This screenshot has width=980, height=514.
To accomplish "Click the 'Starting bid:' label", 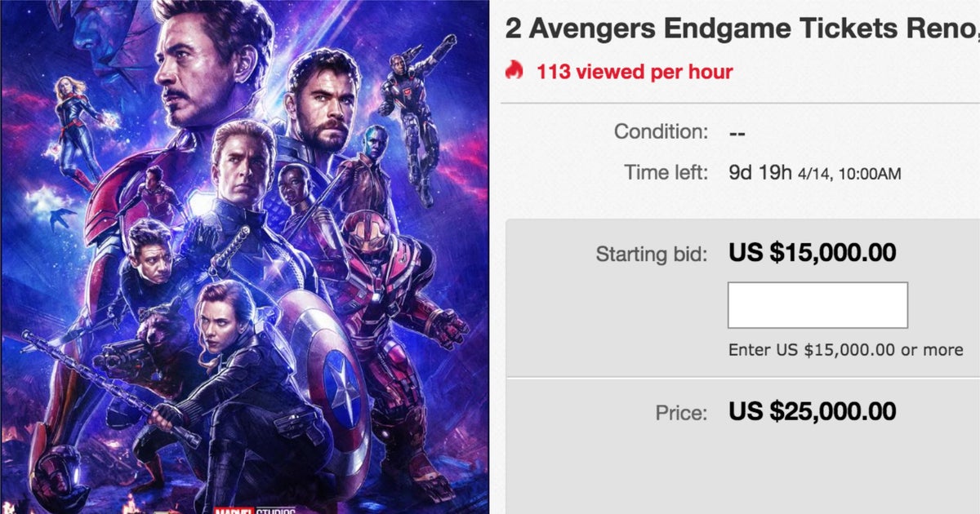I will tap(651, 254).
